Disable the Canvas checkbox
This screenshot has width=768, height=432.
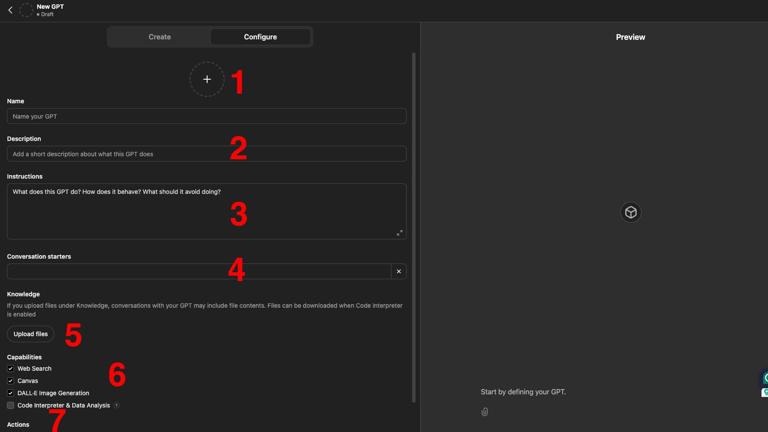pyautogui.click(x=11, y=381)
